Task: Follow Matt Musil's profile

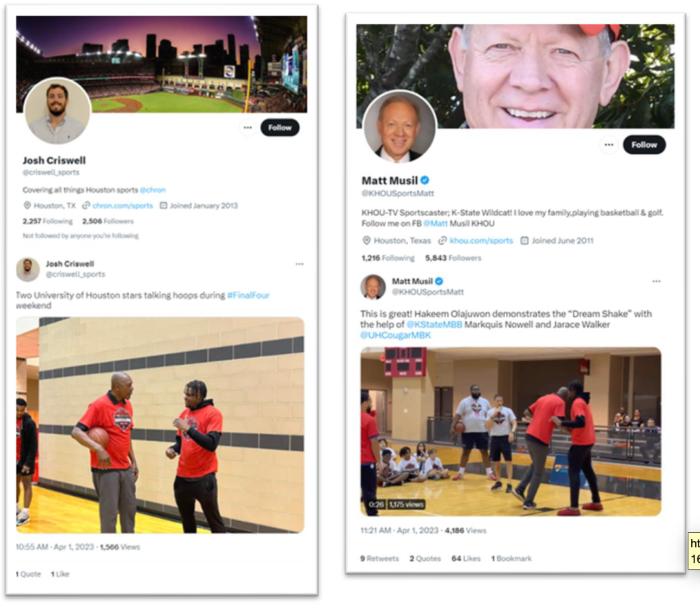Action: 644,145
